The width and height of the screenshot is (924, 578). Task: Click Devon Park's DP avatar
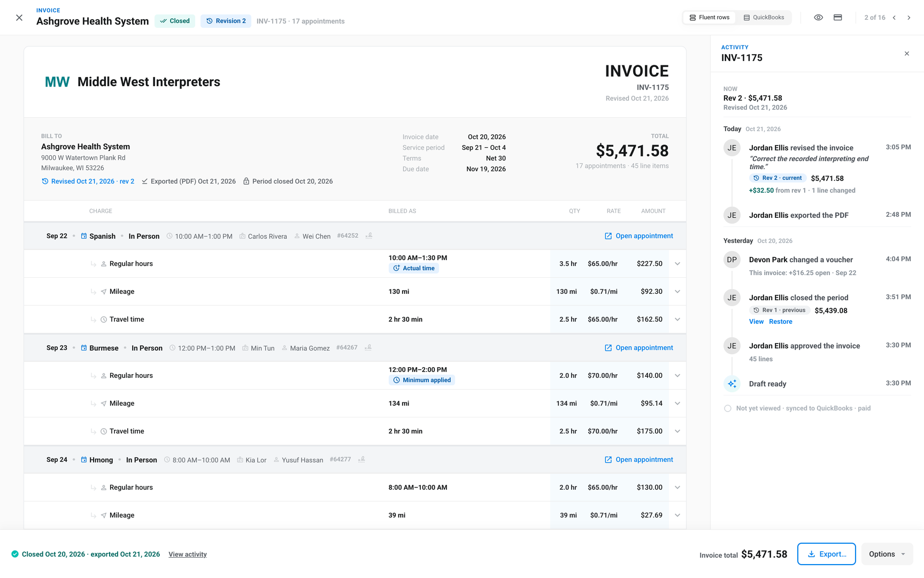(x=732, y=260)
